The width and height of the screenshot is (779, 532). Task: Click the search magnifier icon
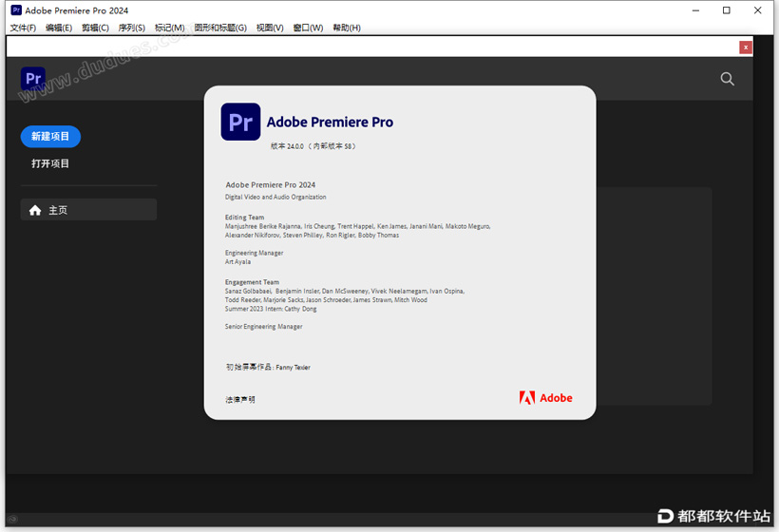[x=728, y=79]
